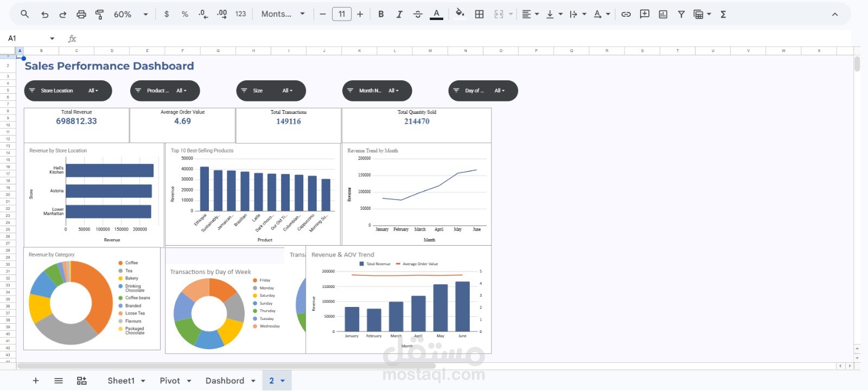Open more number formats (123)
The width and height of the screenshot is (868, 391).
coord(240,14)
